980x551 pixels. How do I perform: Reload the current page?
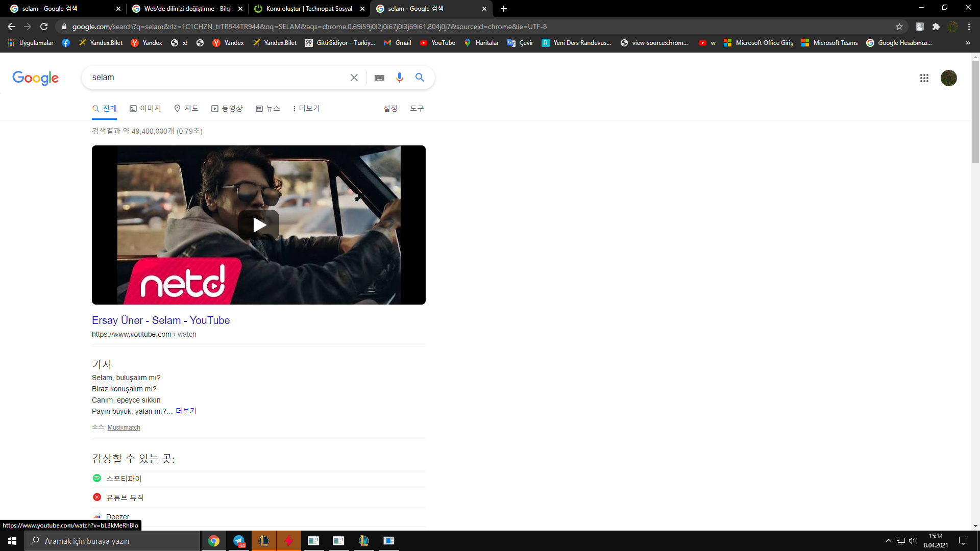point(44,27)
